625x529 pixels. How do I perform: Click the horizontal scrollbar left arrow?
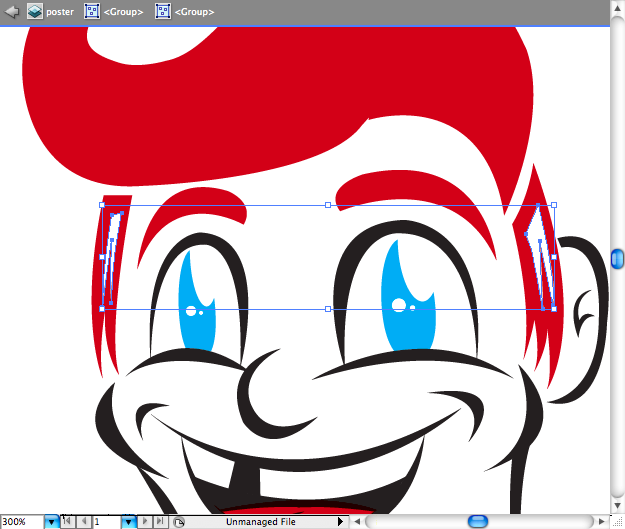tap(357, 521)
